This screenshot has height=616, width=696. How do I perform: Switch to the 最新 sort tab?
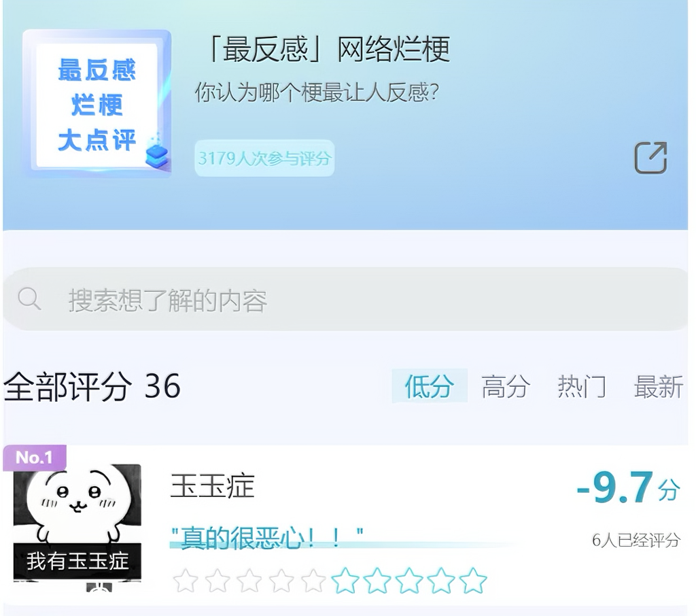pos(658,386)
